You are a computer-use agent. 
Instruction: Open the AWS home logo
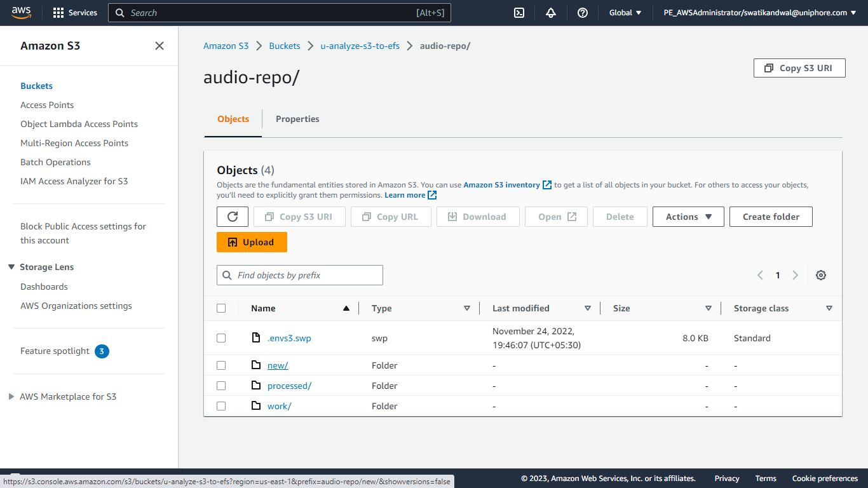coord(21,13)
